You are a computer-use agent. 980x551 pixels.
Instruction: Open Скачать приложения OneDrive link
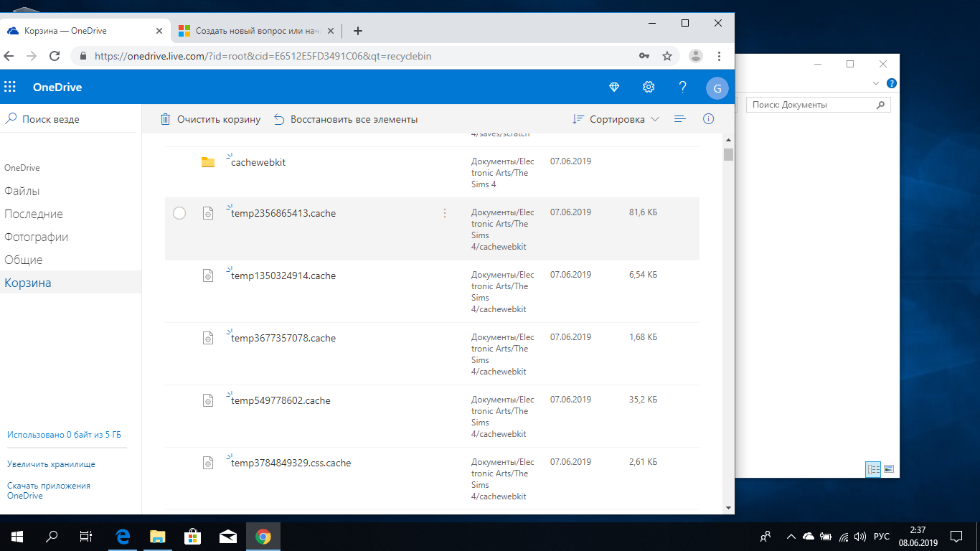point(49,491)
